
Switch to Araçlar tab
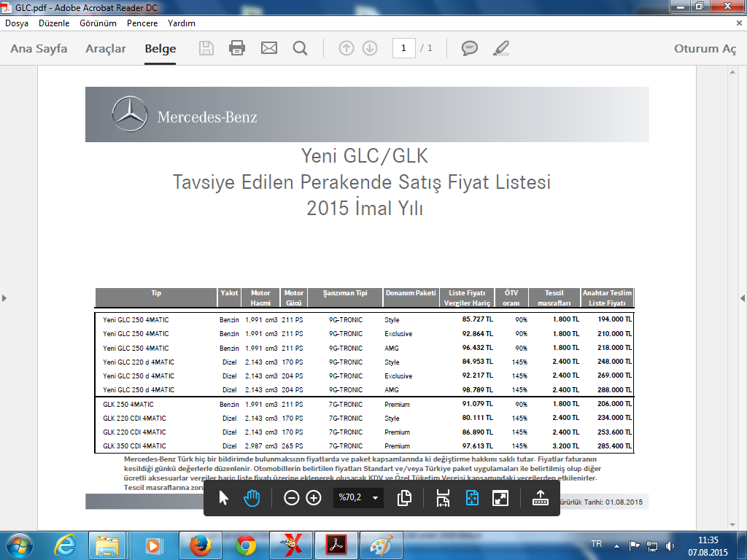(106, 49)
